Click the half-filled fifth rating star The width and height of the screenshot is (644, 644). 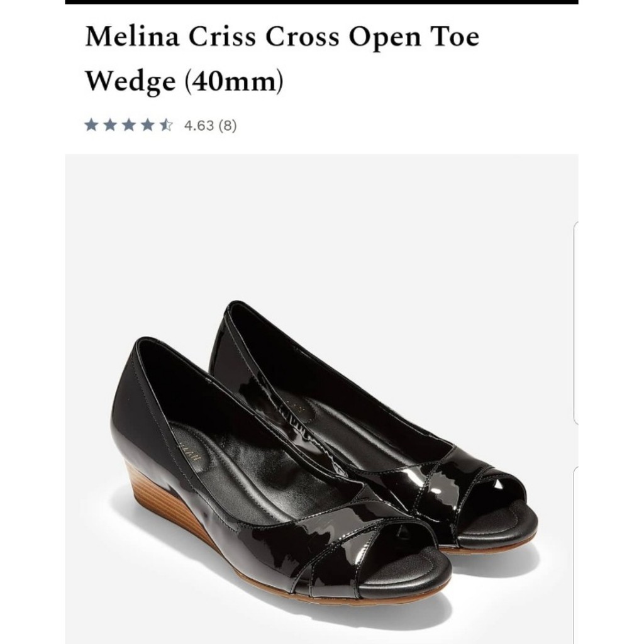tap(165, 125)
